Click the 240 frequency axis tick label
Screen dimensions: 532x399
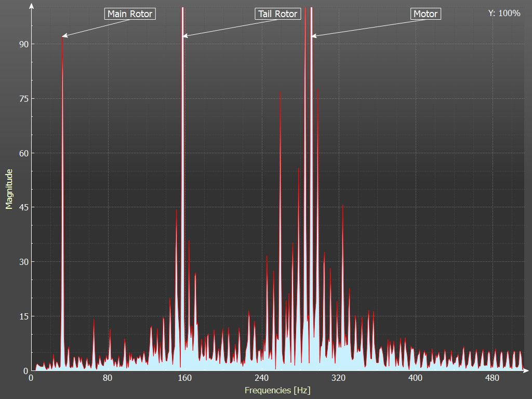click(261, 378)
